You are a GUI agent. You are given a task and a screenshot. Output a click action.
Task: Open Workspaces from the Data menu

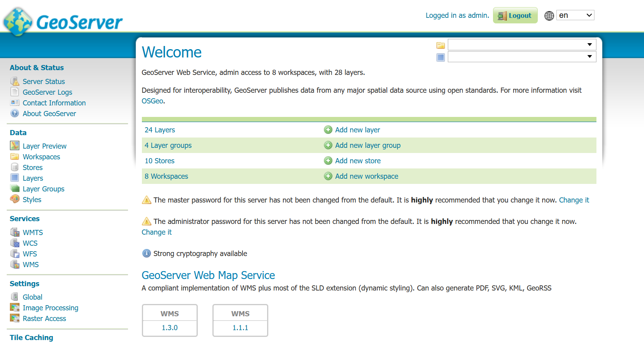pos(41,157)
